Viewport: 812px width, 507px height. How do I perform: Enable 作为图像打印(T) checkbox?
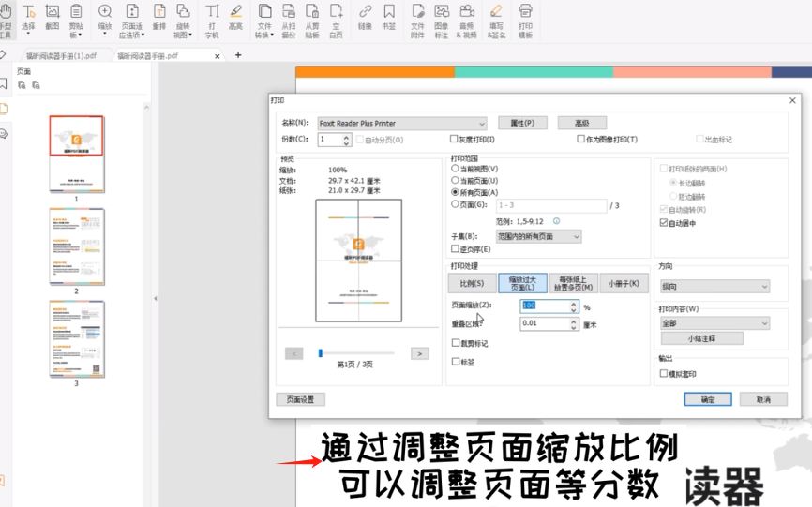click(x=580, y=139)
